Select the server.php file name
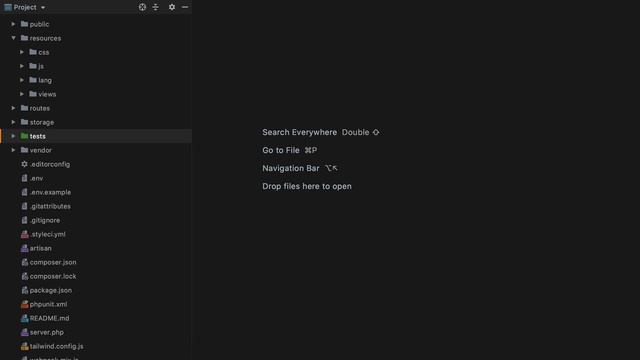This screenshot has width=640, height=360. pos(47,332)
